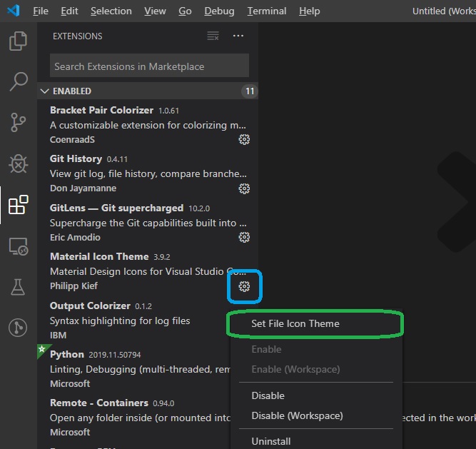Clear extensions search results icon
Image resolution: width=476 pixels, height=449 pixels.
click(x=213, y=36)
